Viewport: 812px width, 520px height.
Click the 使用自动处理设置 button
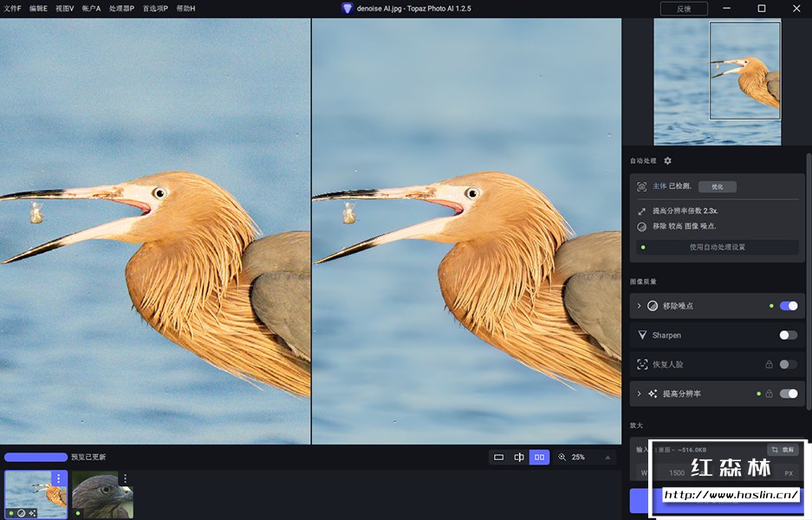coord(717,247)
